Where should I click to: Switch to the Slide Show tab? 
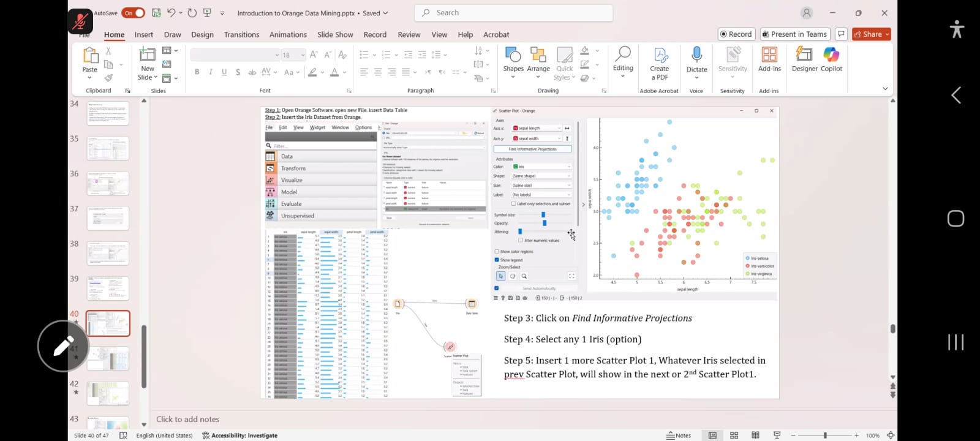[335, 35]
